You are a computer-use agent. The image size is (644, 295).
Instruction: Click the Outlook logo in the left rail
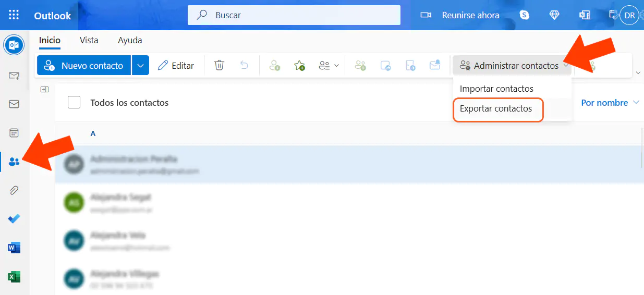pos(14,45)
